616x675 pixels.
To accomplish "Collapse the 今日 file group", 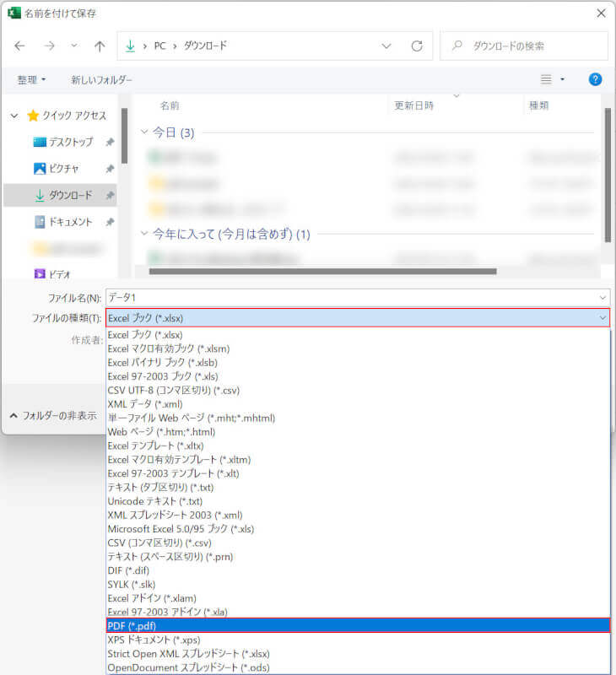I will tap(144, 133).
